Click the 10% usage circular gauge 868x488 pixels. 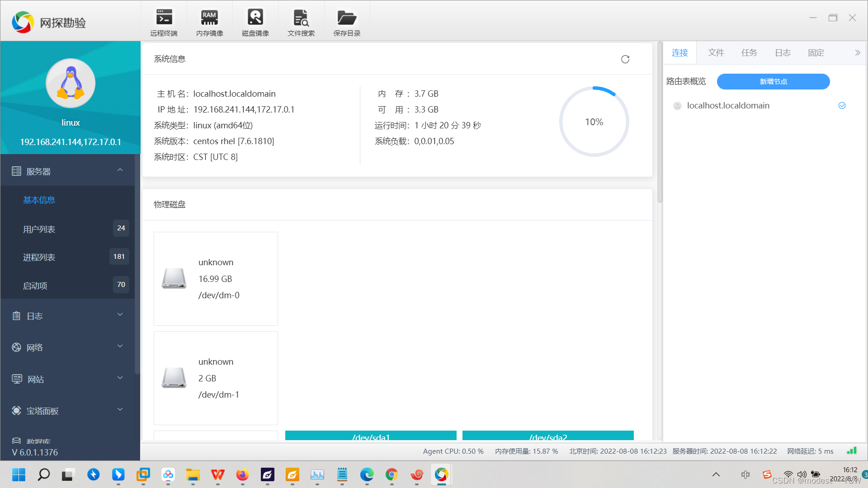(594, 122)
